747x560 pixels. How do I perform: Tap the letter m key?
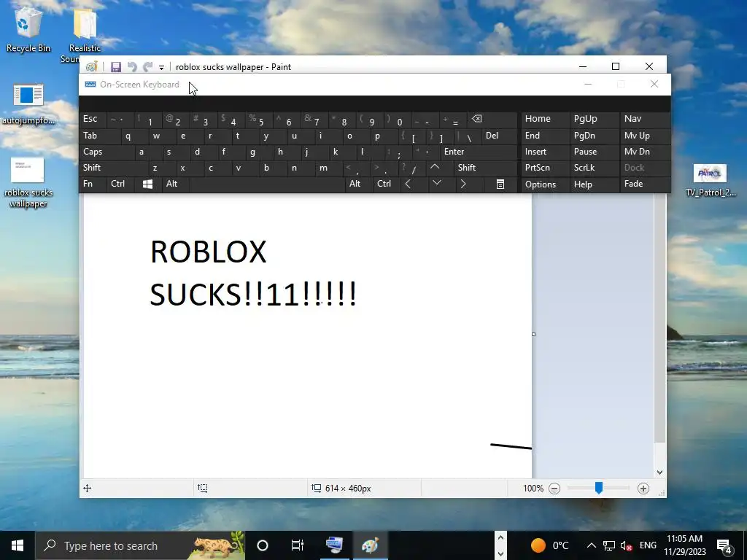point(328,168)
